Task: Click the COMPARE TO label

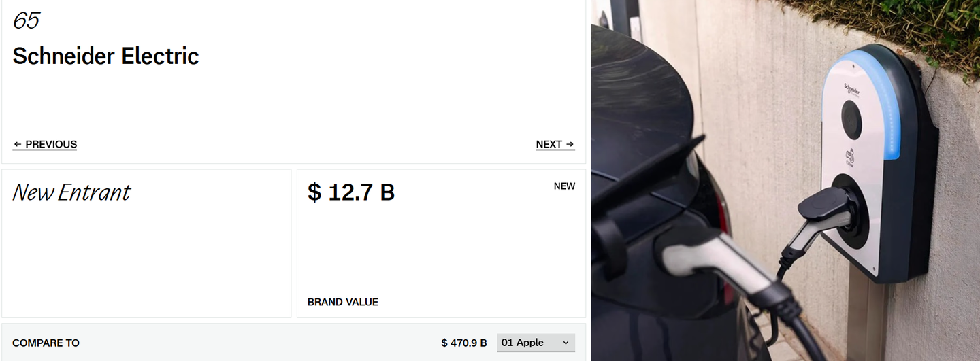Action: [46, 343]
